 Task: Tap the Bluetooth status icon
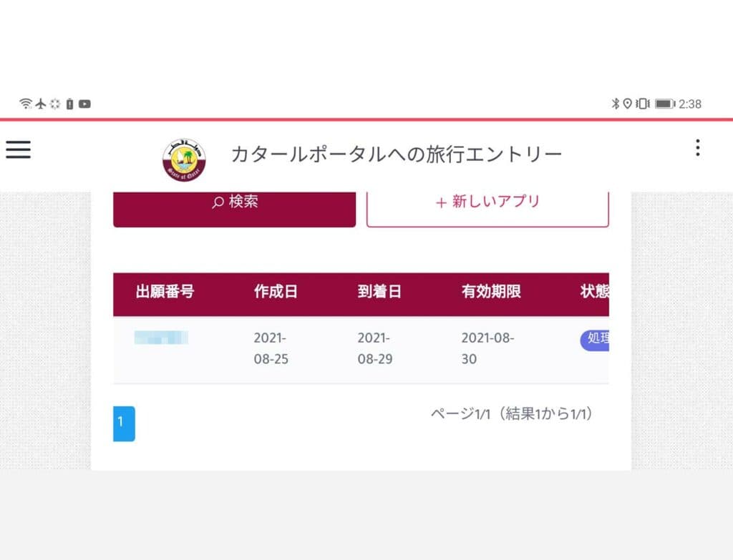pyautogui.click(x=615, y=104)
